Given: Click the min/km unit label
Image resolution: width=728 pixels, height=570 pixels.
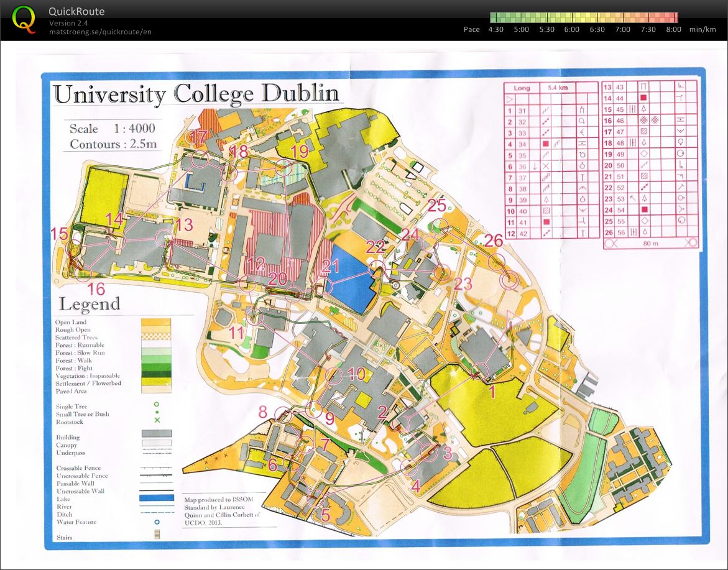Looking at the screenshot, I should (x=703, y=29).
